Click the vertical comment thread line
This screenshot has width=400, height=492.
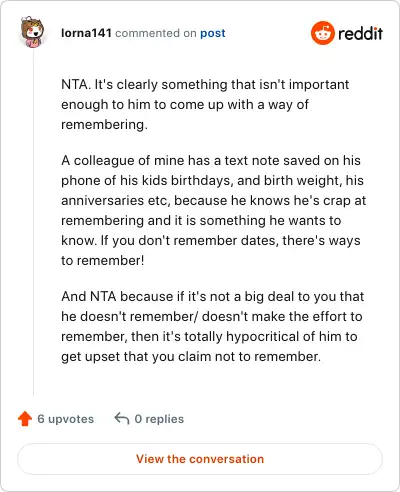(x=33, y=222)
